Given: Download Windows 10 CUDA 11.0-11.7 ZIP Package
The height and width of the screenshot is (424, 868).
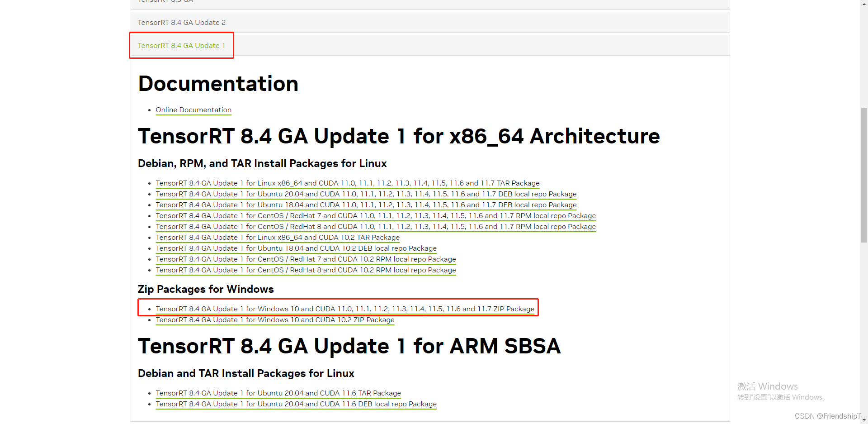Looking at the screenshot, I should pyautogui.click(x=345, y=309).
